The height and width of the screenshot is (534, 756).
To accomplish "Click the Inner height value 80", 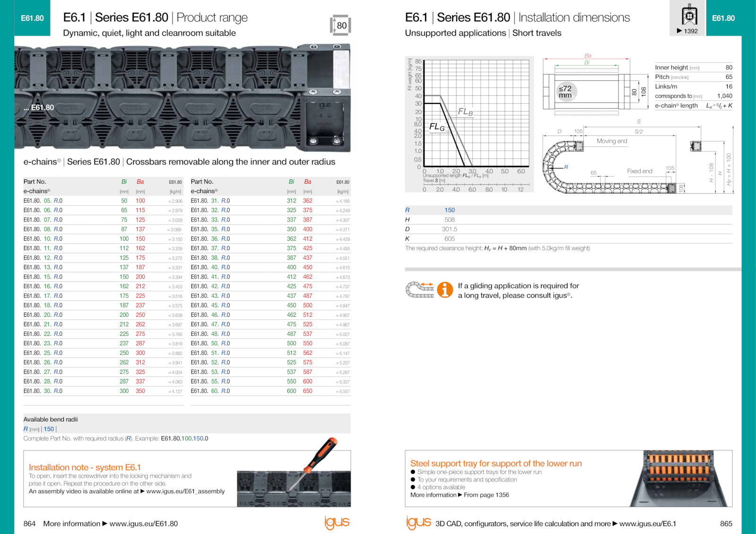I will [729, 68].
